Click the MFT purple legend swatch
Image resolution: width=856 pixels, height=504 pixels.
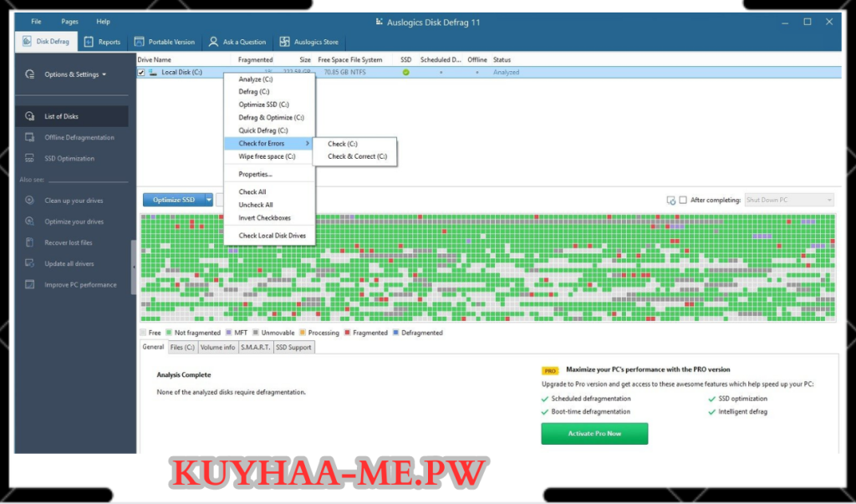point(229,333)
